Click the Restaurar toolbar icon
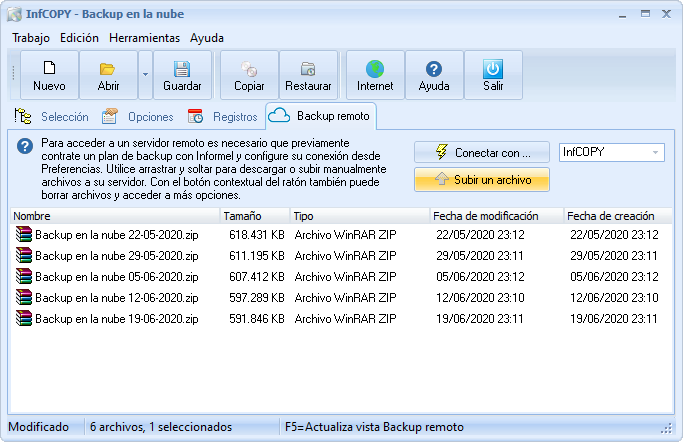 pos(308,69)
